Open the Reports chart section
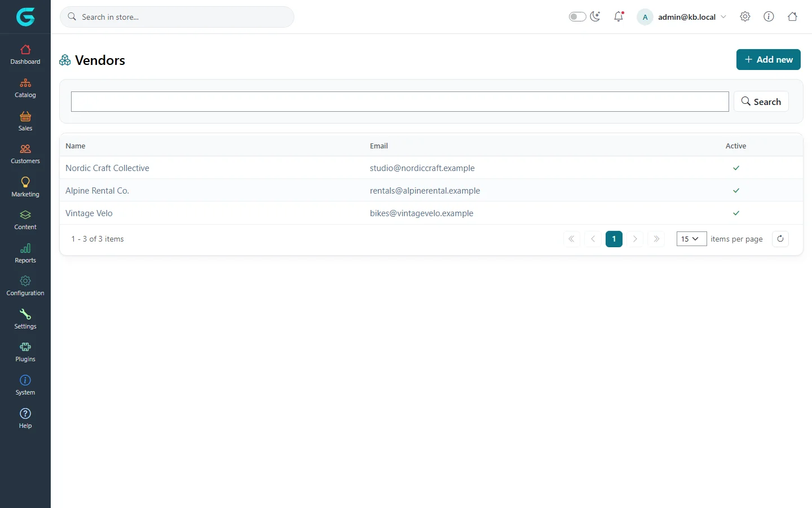Screen dimensions: 812x508 [x=25, y=253]
